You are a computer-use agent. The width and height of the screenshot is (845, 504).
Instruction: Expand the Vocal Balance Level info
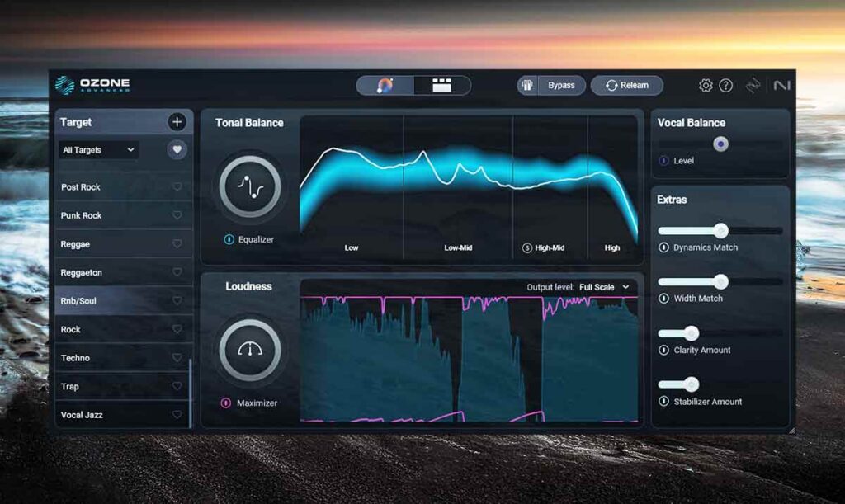664,161
